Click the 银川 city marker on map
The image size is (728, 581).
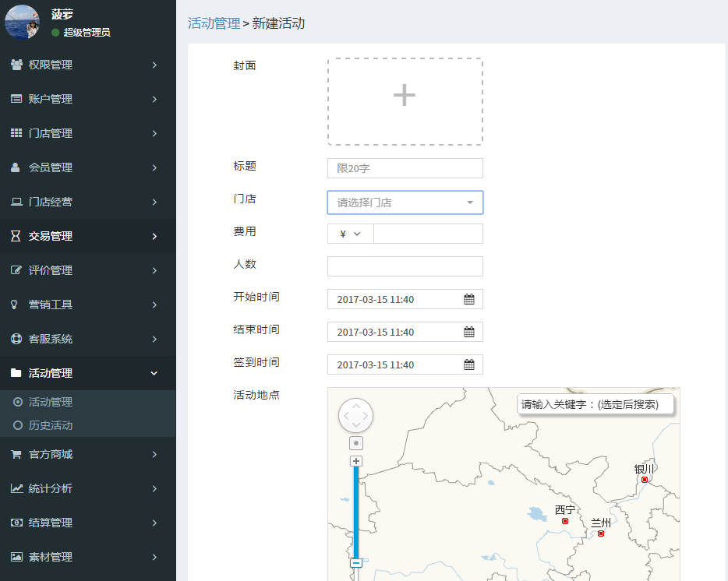[x=645, y=480]
